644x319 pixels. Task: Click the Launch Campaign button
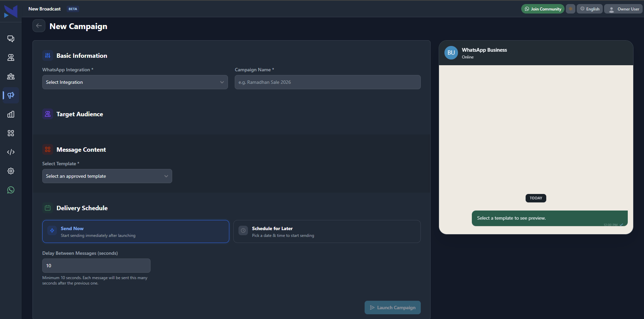coord(393,308)
